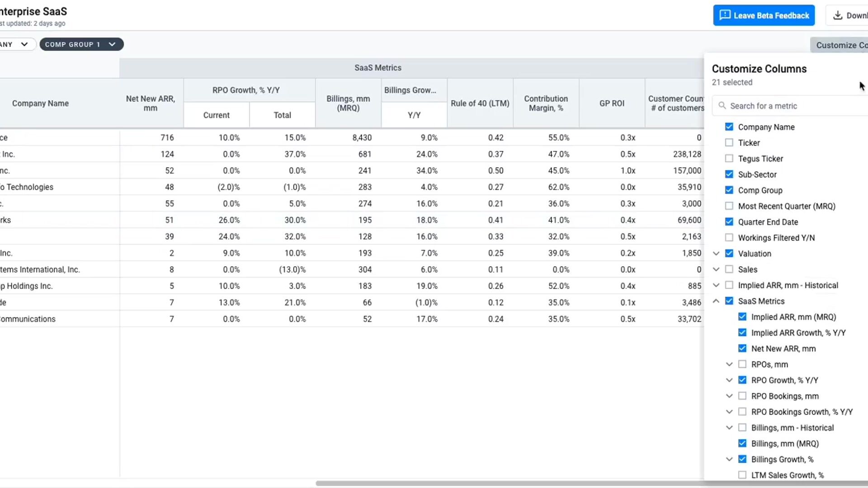Expand Billings, mm - Historical chevron
This screenshot has height=488, width=868.
tap(729, 427)
